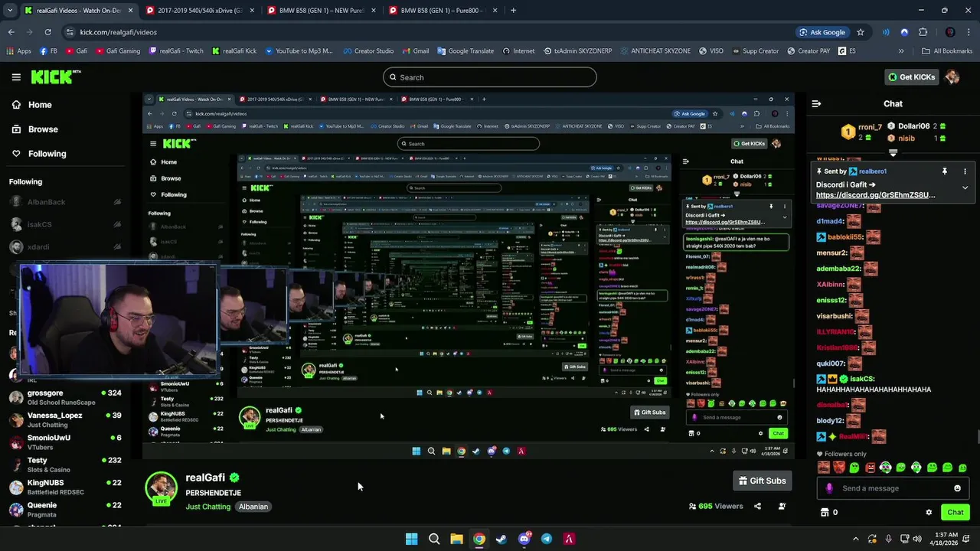Open xdardi offline channel in sidebar

pyautogui.click(x=64, y=247)
